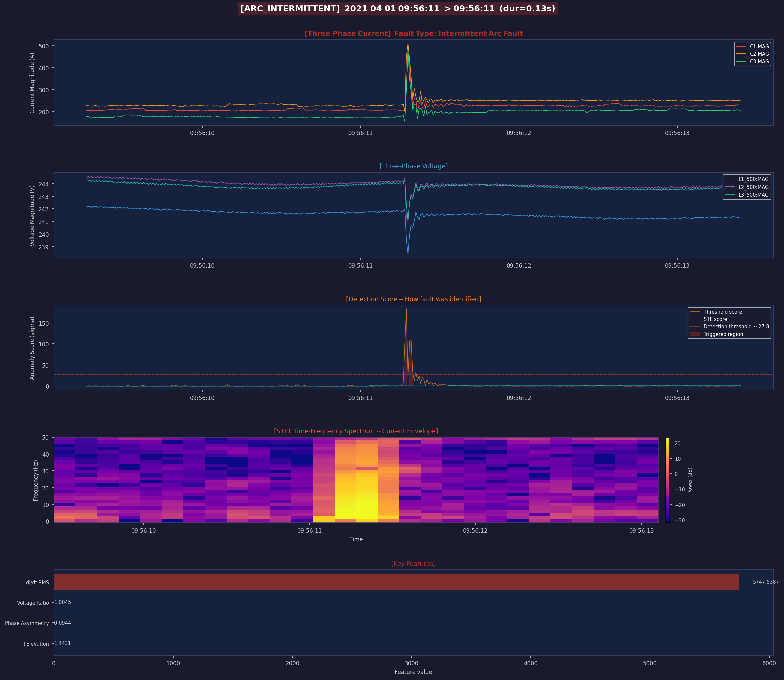Click the current spike peak near 500 A
This screenshot has height=680, width=784.
coord(408,44)
